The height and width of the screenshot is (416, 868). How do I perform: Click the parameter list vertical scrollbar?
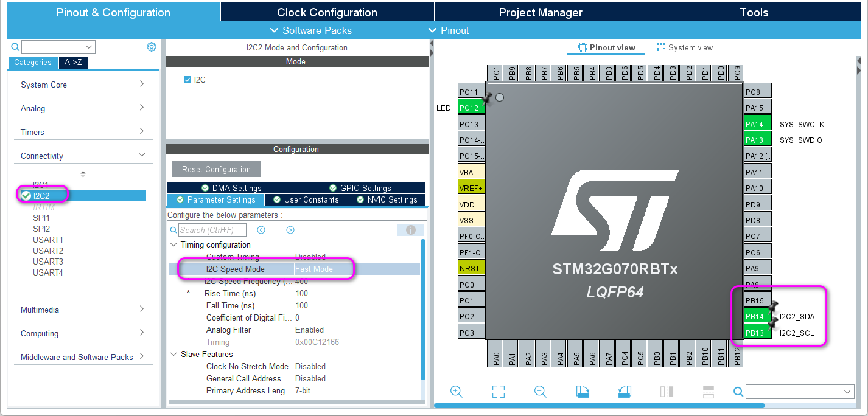[x=423, y=310]
